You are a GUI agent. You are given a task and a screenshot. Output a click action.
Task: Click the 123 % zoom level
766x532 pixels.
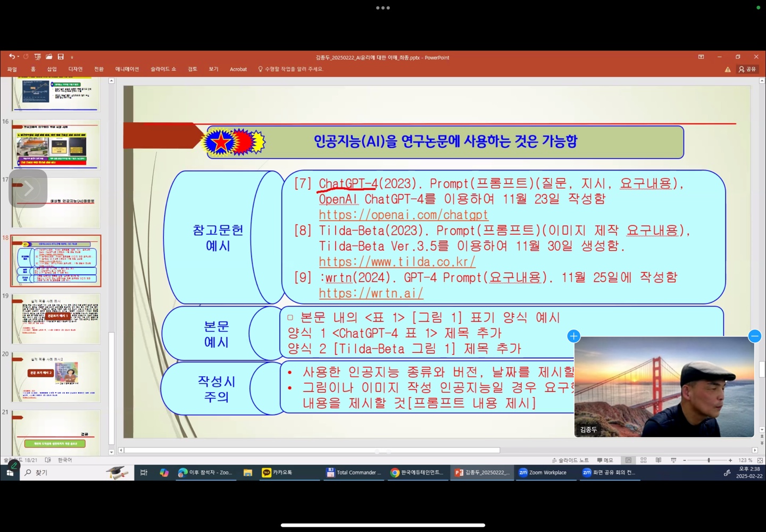[745, 460]
